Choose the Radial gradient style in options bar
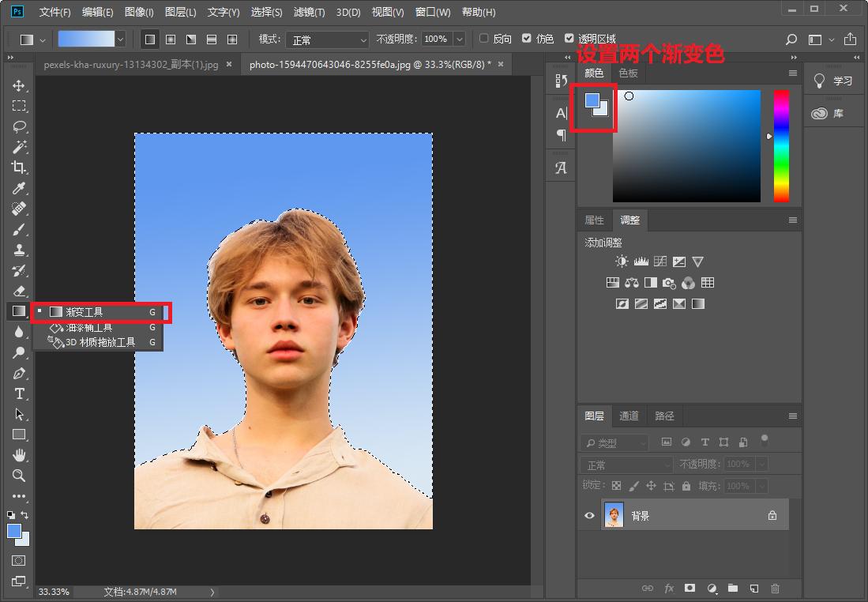The image size is (868, 602). click(171, 39)
